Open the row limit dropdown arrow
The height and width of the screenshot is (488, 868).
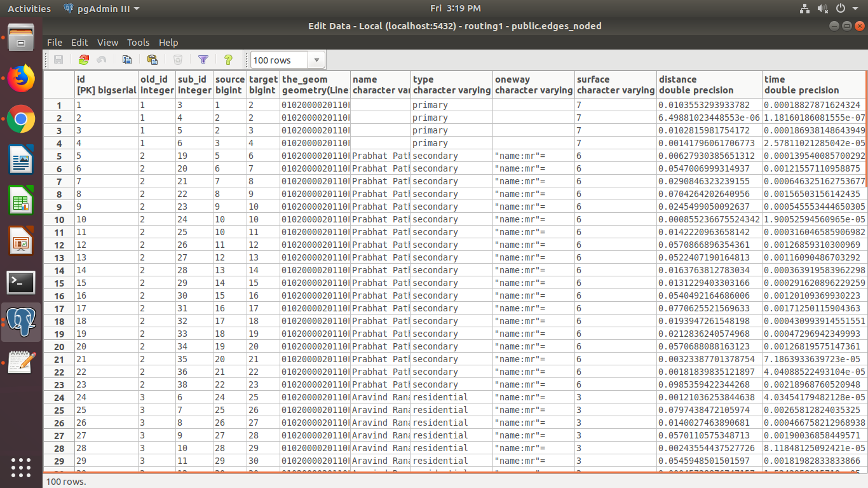[x=316, y=60]
